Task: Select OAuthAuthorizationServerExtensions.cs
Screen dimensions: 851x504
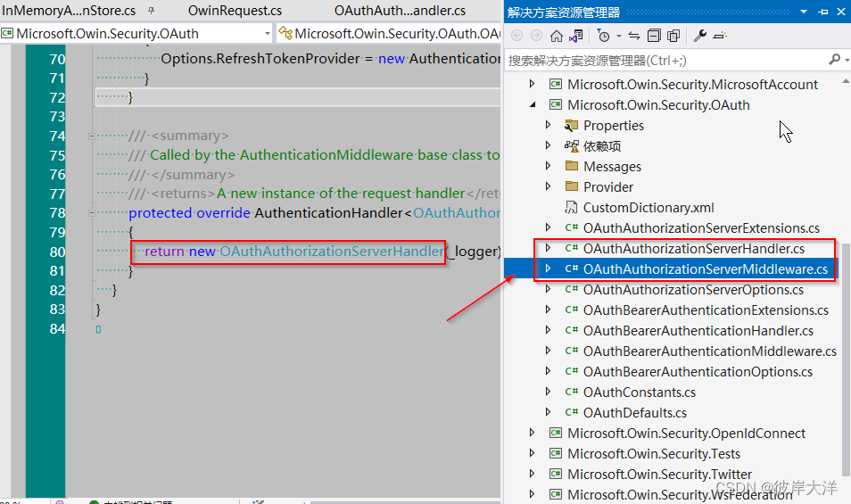Action: pyautogui.click(x=701, y=228)
